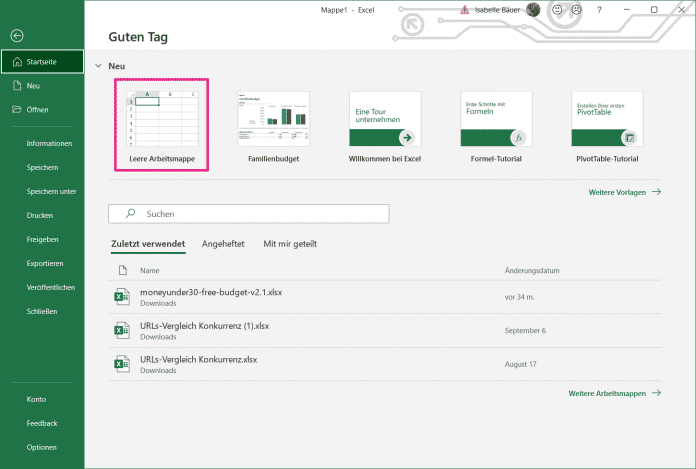Switch to Mit mir geteilt tab
Viewport: 696px width, 469px height.
[x=290, y=244]
